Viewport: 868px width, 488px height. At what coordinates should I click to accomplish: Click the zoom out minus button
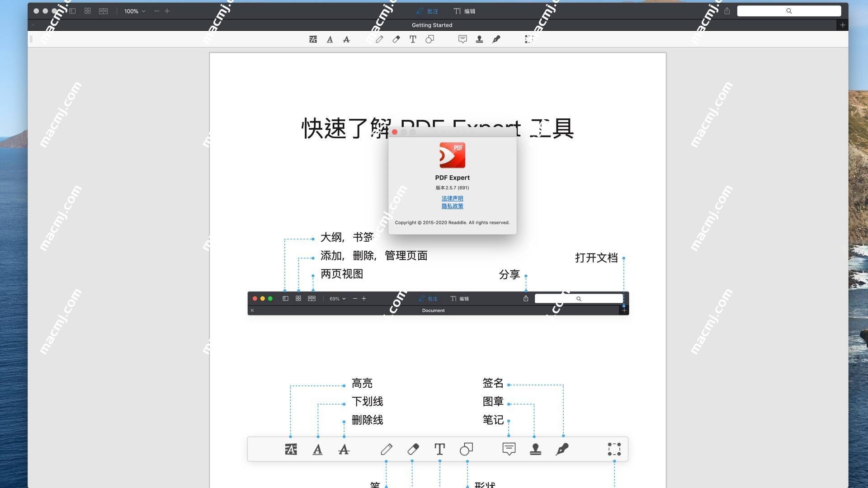point(156,11)
